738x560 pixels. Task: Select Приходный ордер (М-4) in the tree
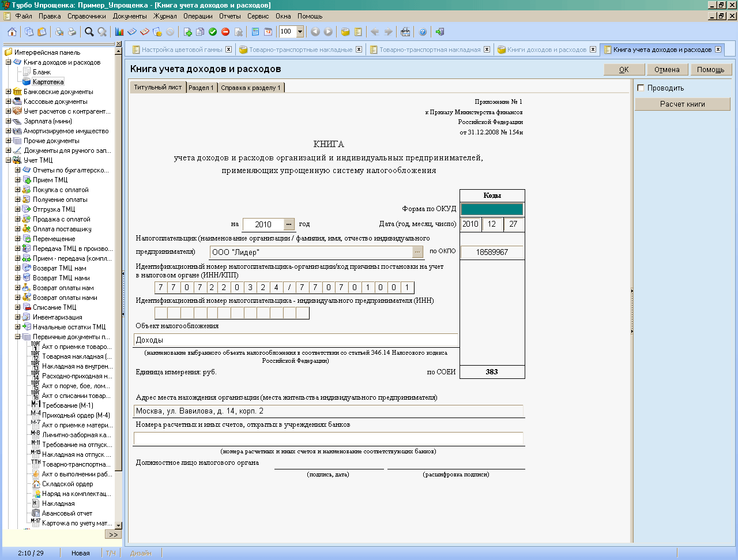pos(76,415)
